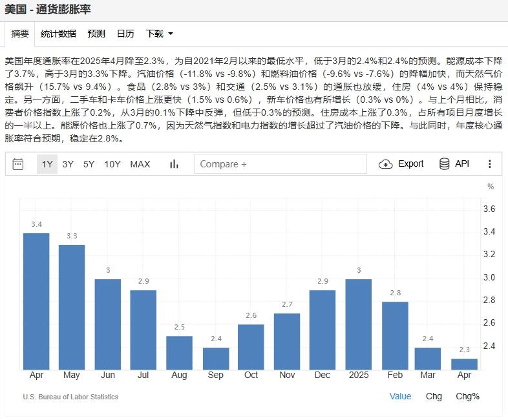Screen dimensions: 508x420
Task: Select the Value display option
Action: point(400,396)
